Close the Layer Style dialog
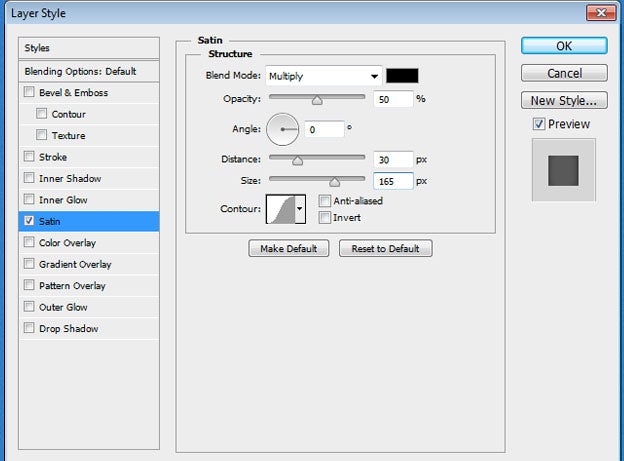This screenshot has height=461, width=624. (601, 13)
